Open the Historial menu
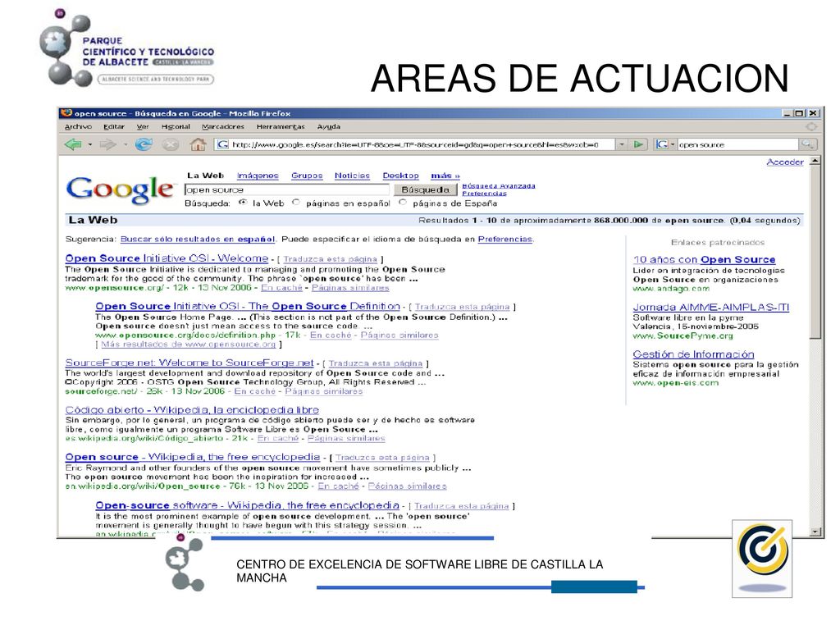The image size is (840, 630). click(176, 127)
